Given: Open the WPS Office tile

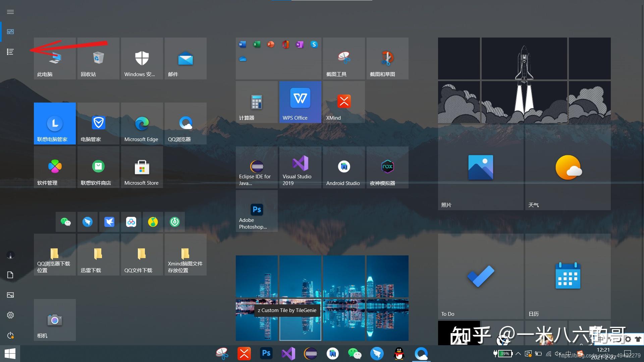Looking at the screenshot, I should [300, 102].
